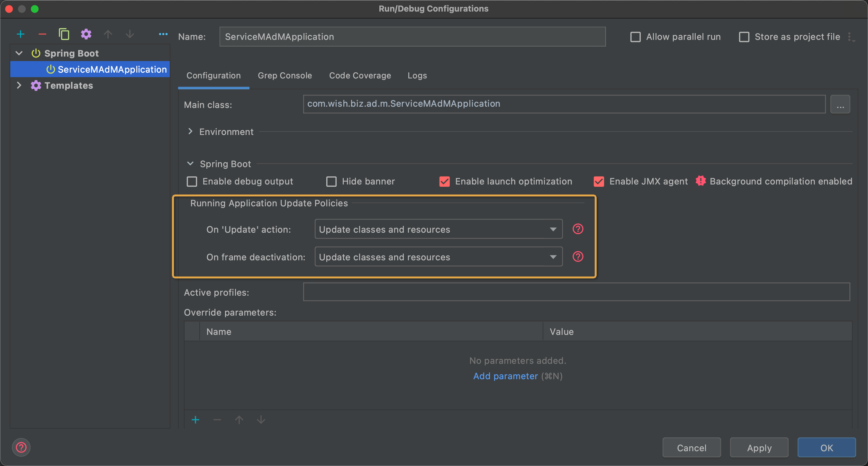Click the Active profiles input field
Image resolution: width=868 pixels, height=466 pixels.
pyautogui.click(x=576, y=292)
